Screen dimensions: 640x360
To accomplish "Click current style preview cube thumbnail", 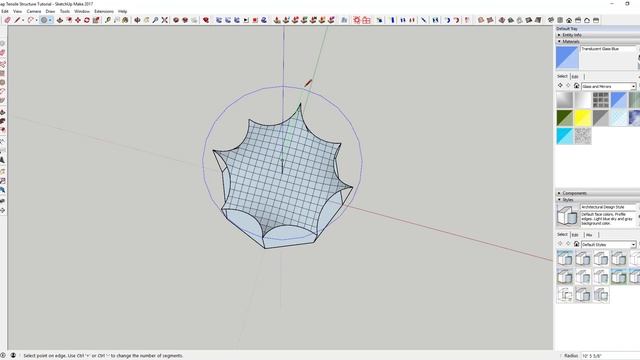I will click(567, 216).
